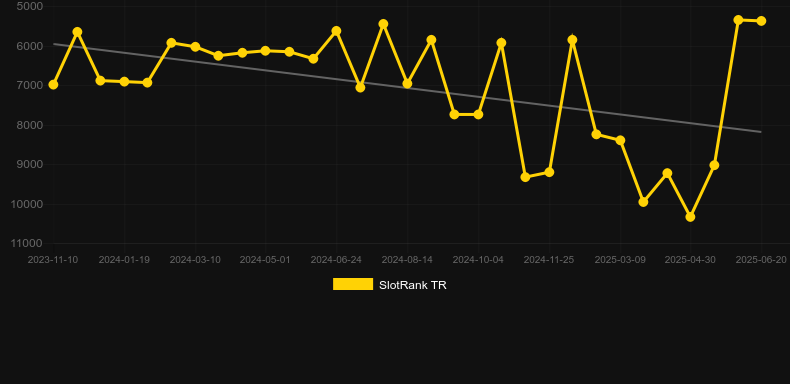The image size is (790, 384).
Task: Click the peak data point above 2024-11-25
Action: point(572,40)
